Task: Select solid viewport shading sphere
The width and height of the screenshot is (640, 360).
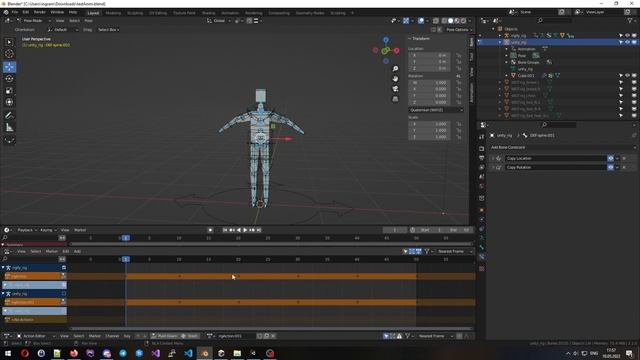Action: (451, 21)
